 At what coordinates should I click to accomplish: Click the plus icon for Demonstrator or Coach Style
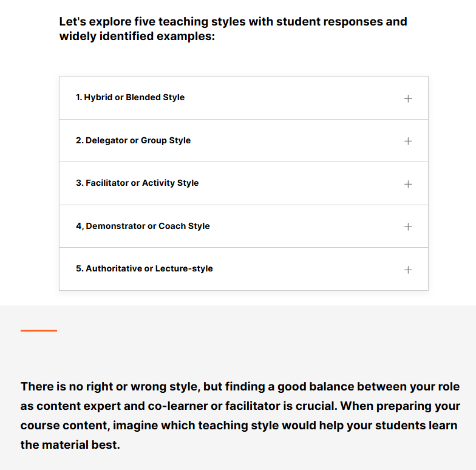(x=408, y=226)
